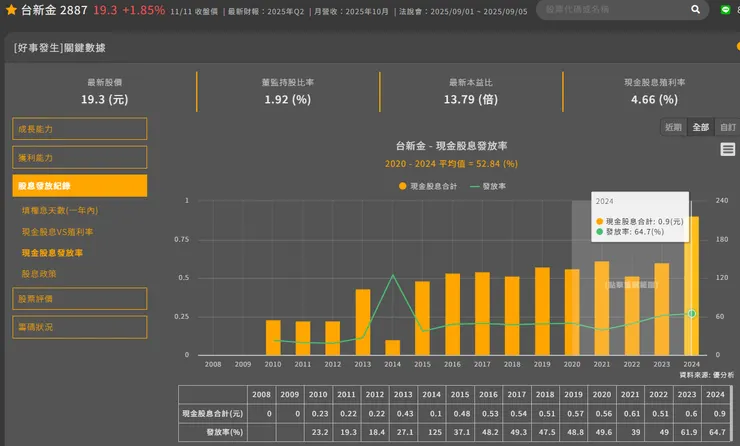
Task: Click the table cell 0.57 under 2019
Action: click(573, 413)
